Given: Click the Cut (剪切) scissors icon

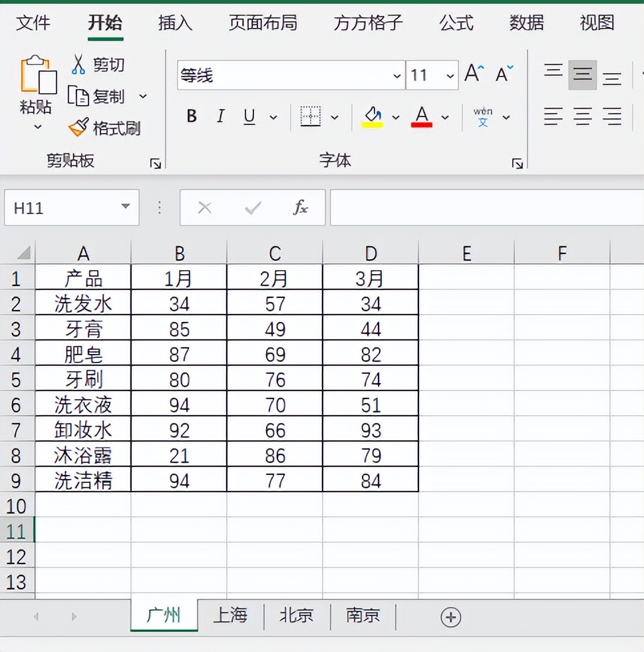Looking at the screenshot, I should (79, 65).
